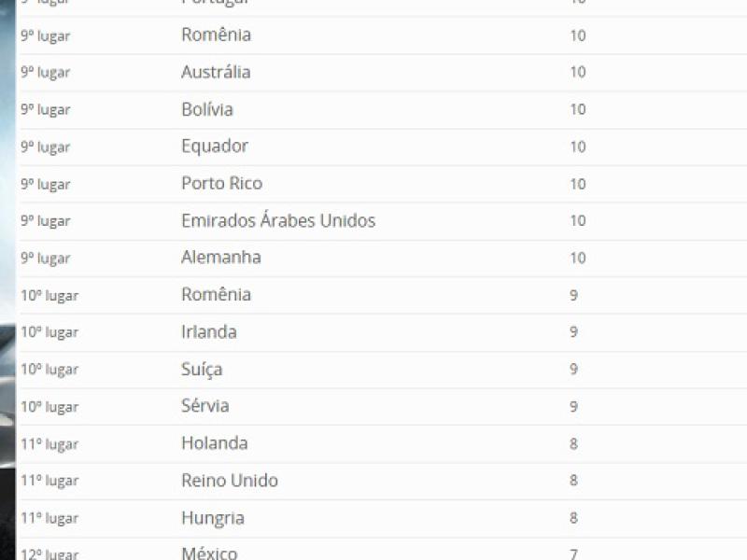Click Romênia in the 10º lugar row
The width and height of the screenshot is (747, 560).
(216, 295)
